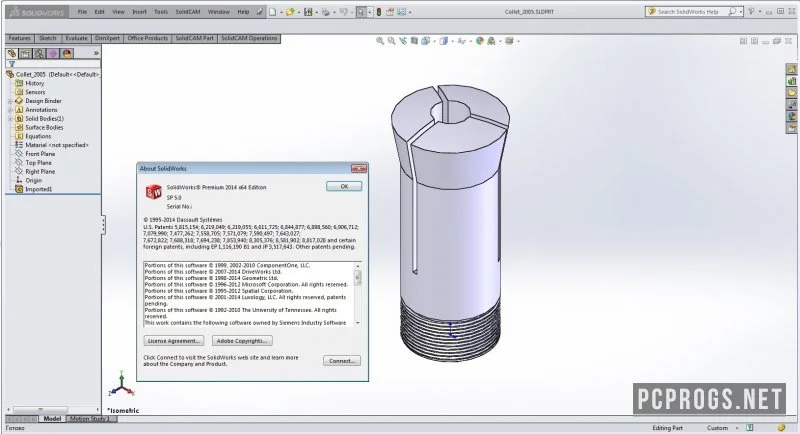This screenshot has height=434, width=800.
Task: Open the DisplayManager tab icon
Action: pos(67,53)
